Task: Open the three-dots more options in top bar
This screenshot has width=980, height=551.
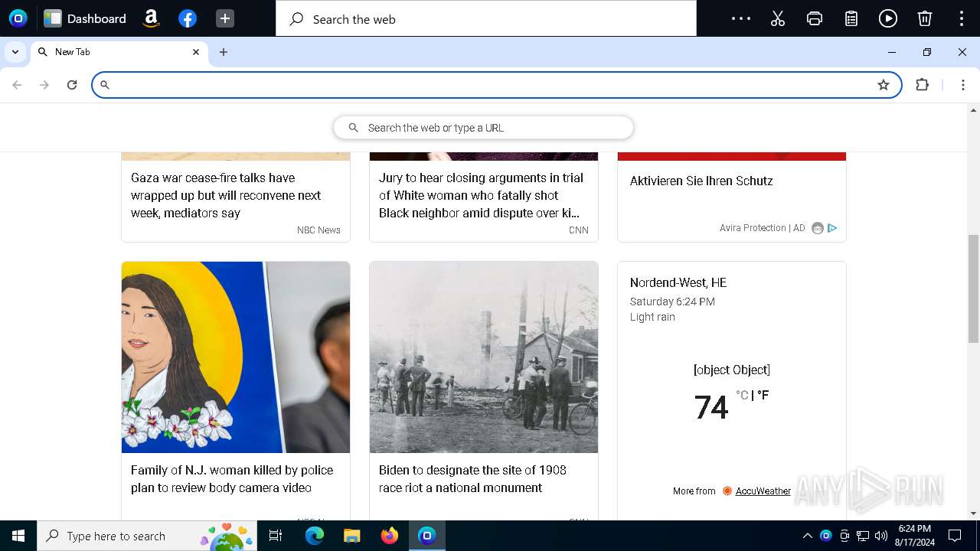Action: 741,18
